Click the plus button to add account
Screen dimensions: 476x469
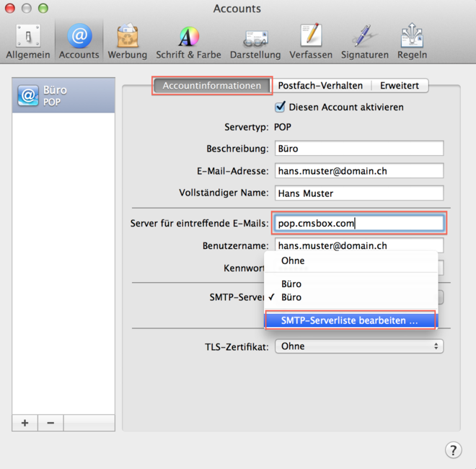click(25, 423)
